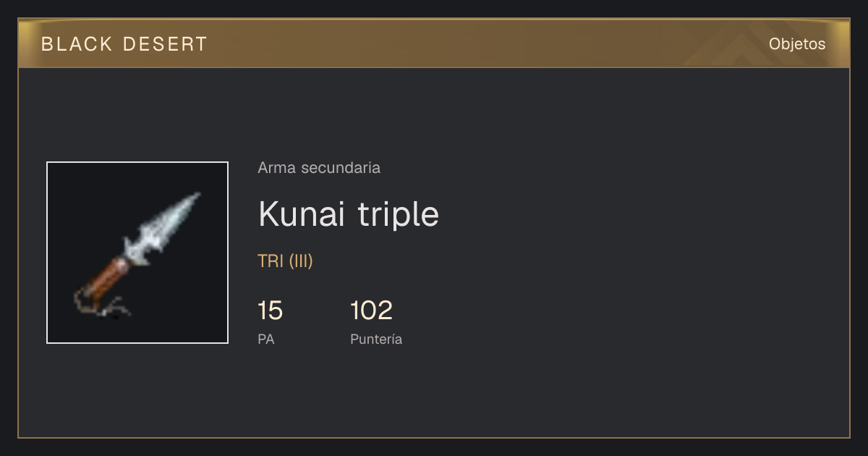
Task: Click the TRI (III) enhancement level
Action: click(x=285, y=261)
